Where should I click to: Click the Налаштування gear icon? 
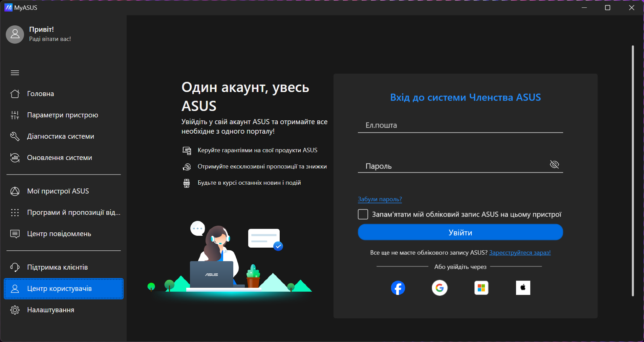tap(15, 310)
